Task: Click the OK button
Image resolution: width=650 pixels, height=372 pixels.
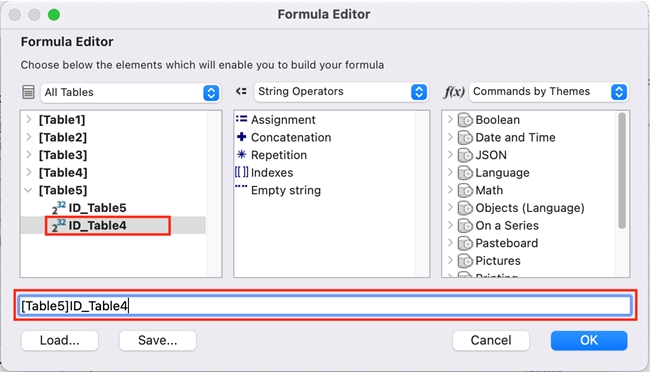Action: [x=589, y=340]
